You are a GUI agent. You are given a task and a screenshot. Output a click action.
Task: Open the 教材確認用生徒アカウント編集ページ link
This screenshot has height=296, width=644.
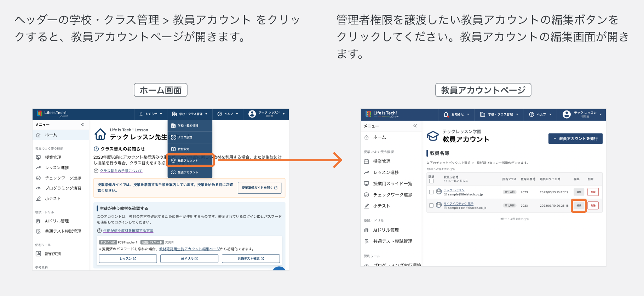(x=189, y=249)
